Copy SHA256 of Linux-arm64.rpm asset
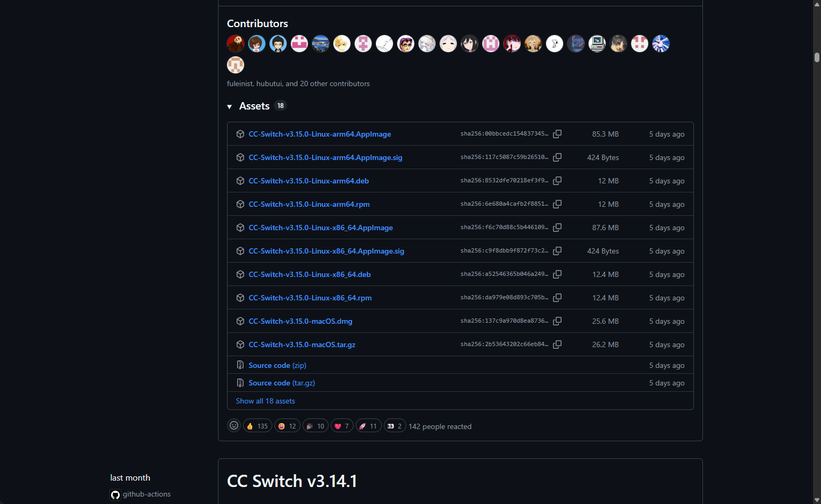821x504 pixels. coord(557,204)
